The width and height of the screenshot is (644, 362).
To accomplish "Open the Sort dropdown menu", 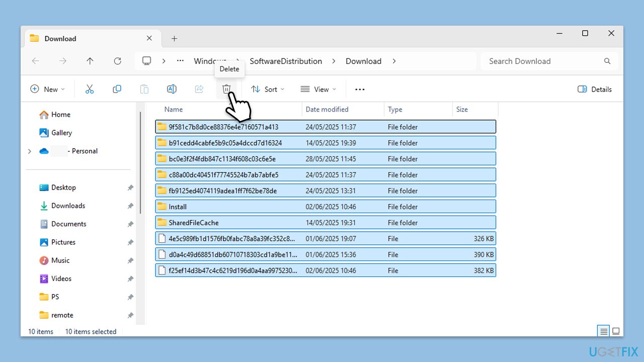I will click(268, 89).
